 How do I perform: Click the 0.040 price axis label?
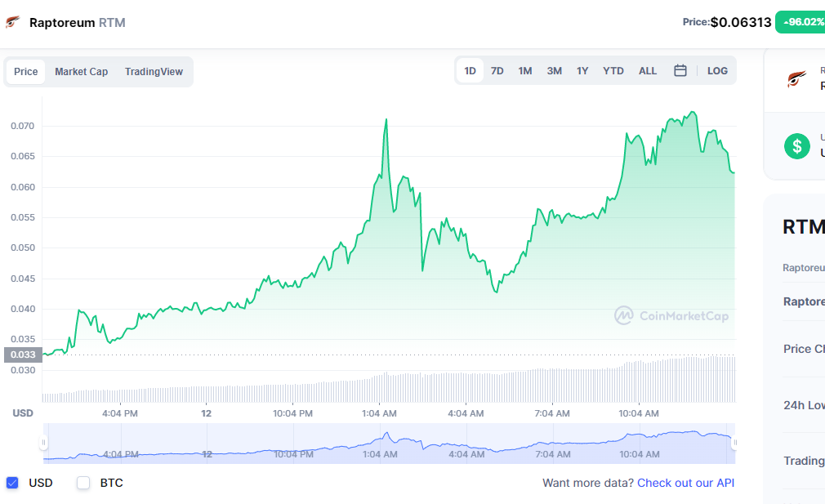coord(23,309)
